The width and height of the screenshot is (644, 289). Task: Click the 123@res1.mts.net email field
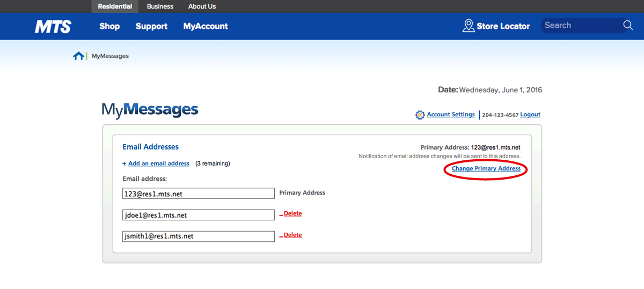pos(199,194)
